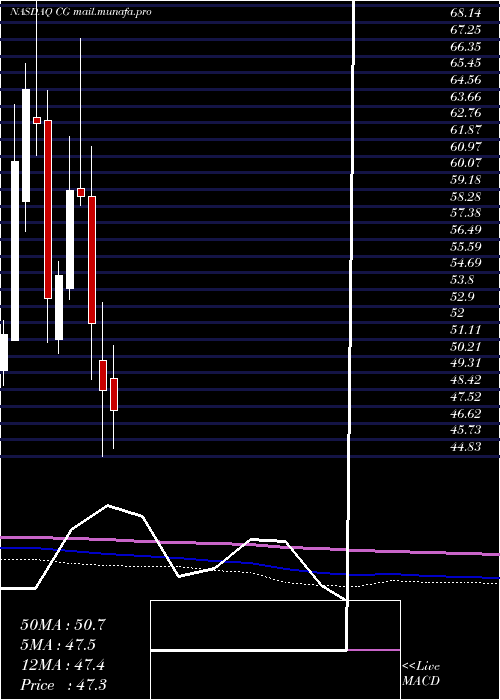Click the 52 price label
Screen dimensions: 500x700
point(458,313)
